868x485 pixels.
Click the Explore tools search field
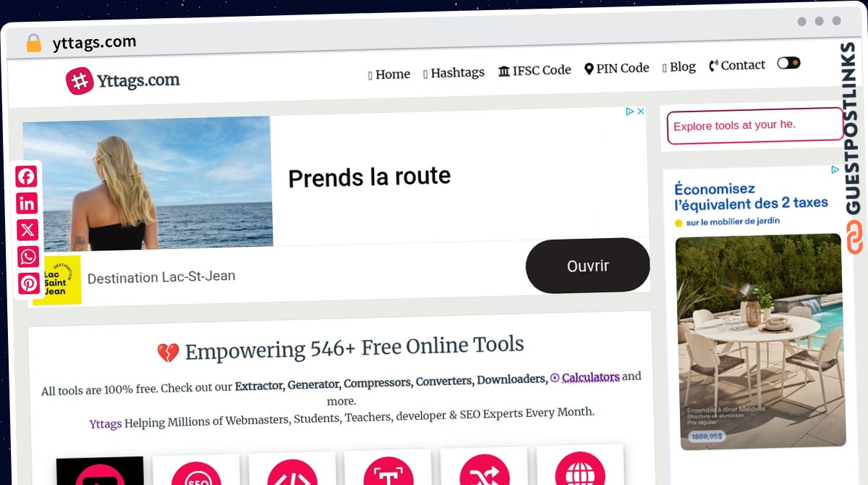[754, 126]
